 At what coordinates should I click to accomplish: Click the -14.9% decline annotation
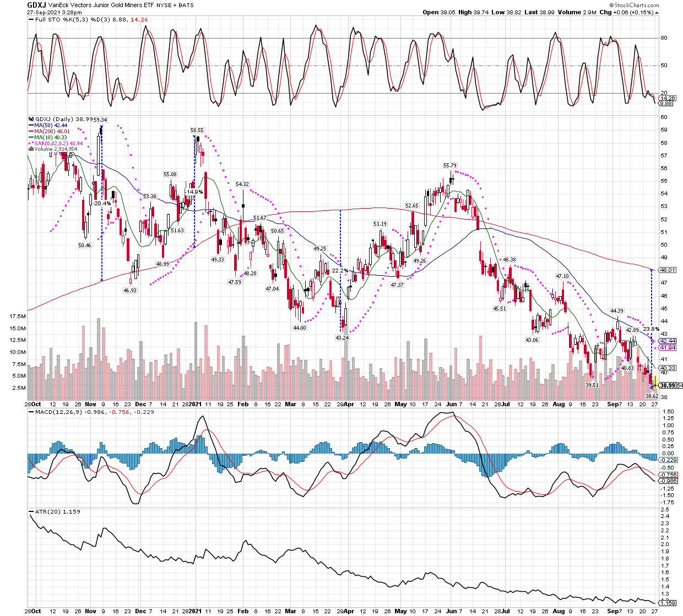coord(194,192)
